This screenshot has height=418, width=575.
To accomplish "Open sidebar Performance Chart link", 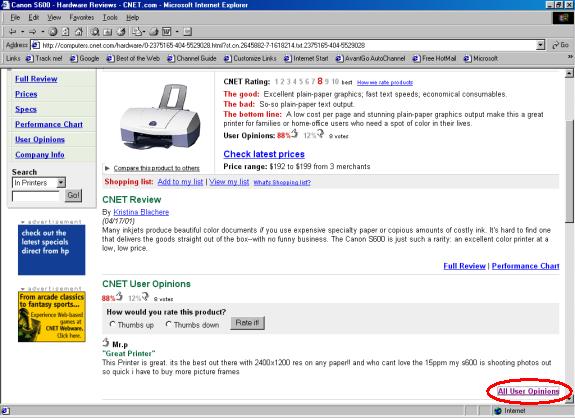I will (x=49, y=124).
